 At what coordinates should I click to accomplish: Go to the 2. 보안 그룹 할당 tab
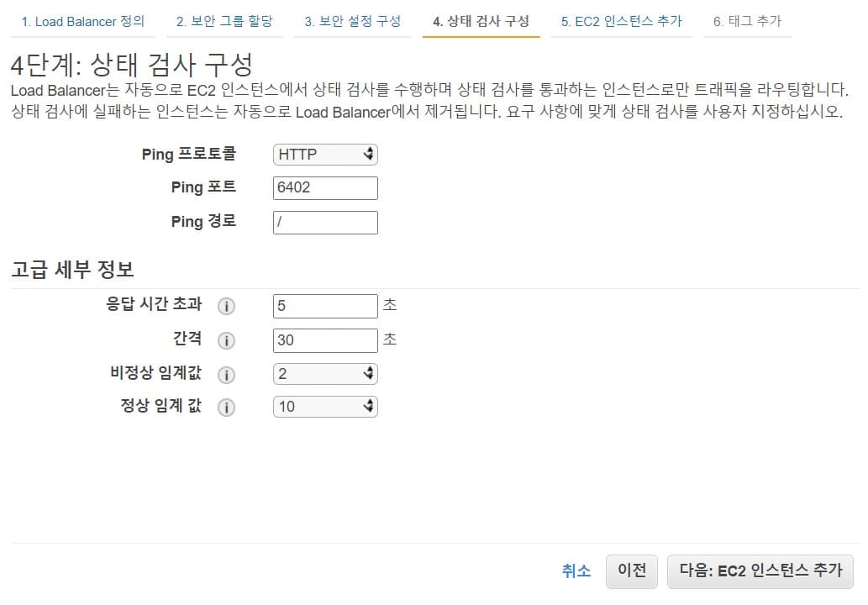tap(223, 20)
